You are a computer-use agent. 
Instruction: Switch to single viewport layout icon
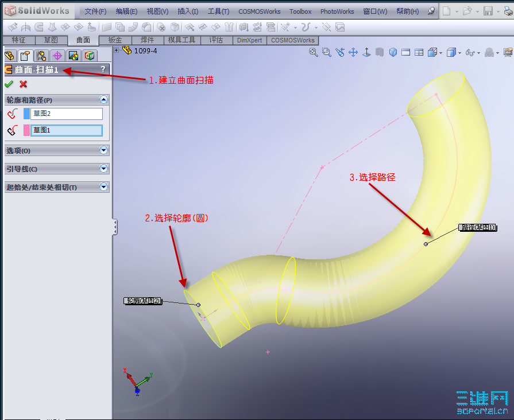point(406,52)
